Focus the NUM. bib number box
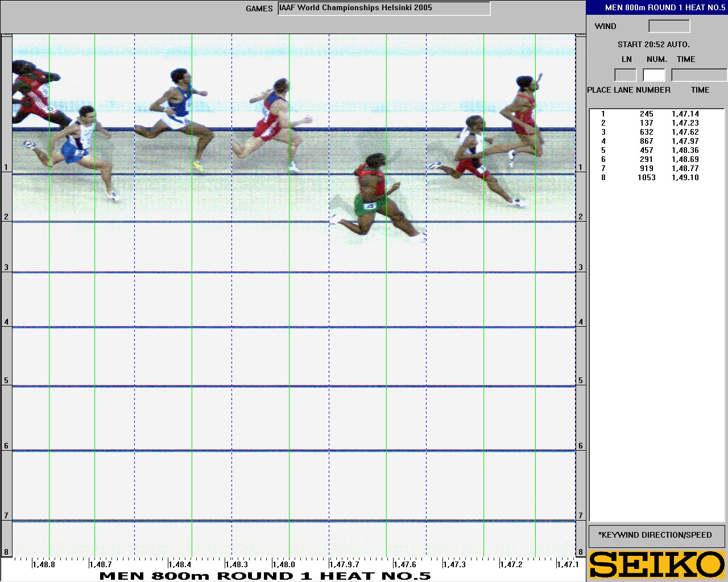The image size is (728, 582). coord(654,75)
